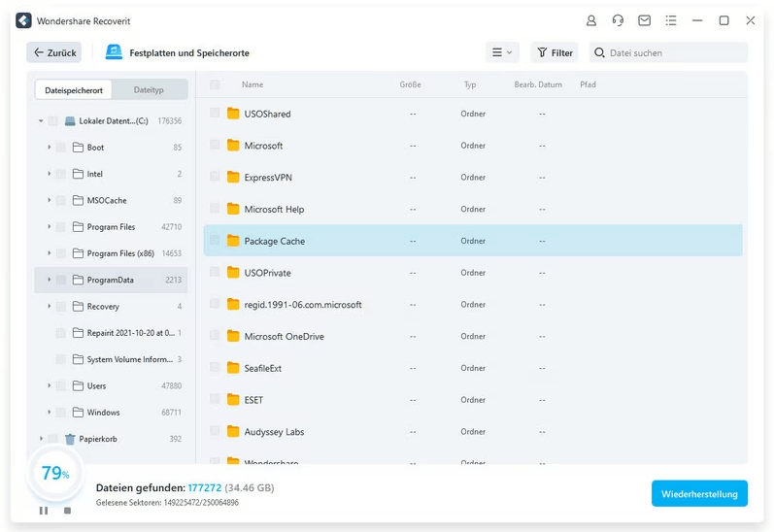Click the 79% scan progress indicator
This screenshot has width=774, height=532.
pos(55,473)
